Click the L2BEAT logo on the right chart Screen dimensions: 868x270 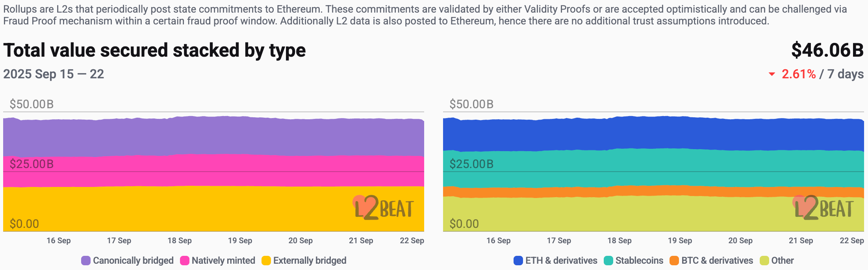click(x=823, y=208)
